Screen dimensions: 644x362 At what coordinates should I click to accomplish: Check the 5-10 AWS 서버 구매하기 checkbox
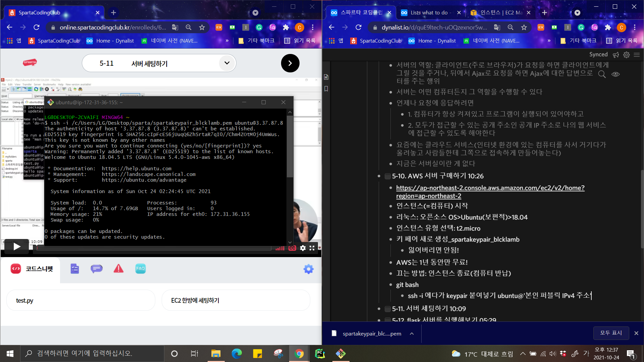pos(387,176)
